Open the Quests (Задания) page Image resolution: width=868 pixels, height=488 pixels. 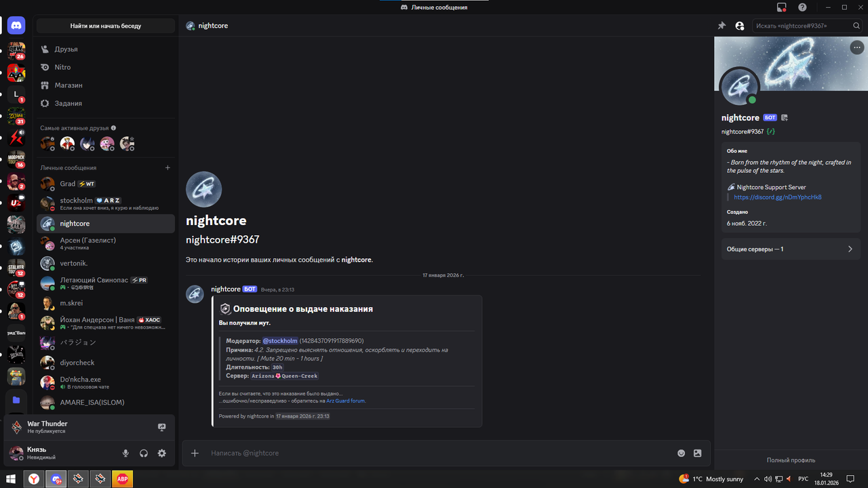(x=105, y=103)
